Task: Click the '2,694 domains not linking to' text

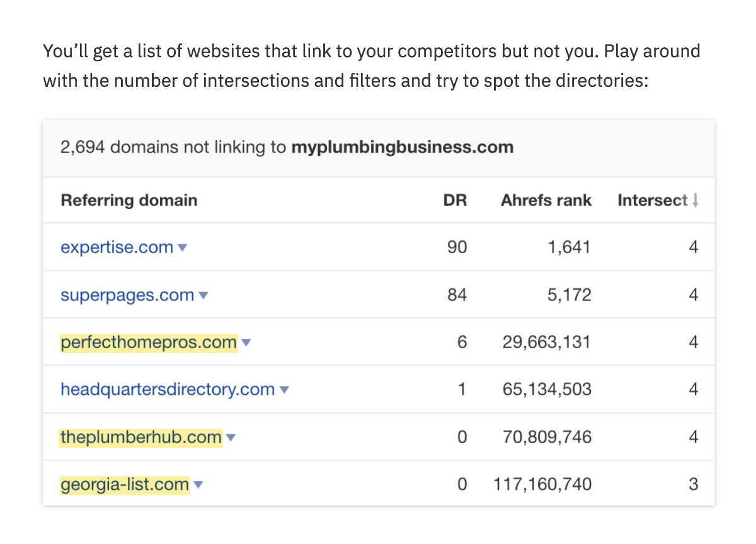Action: 173,148
